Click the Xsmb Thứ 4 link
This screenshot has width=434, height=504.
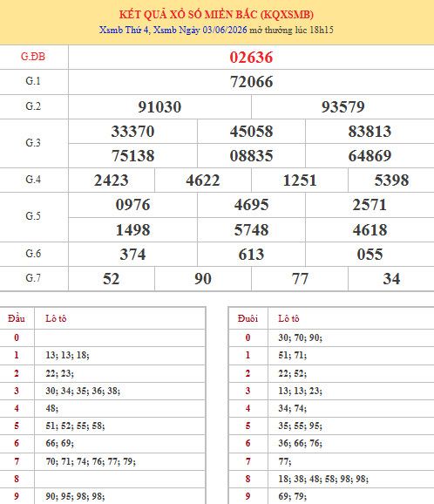(x=124, y=30)
